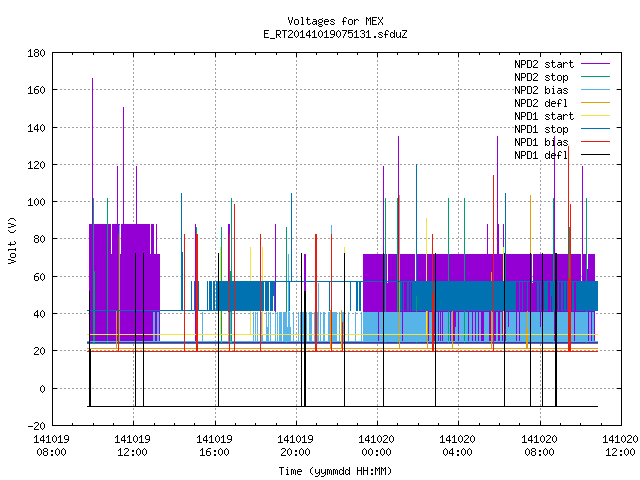The height and width of the screenshot is (480, 640).
Task: Click x-axis label 141019 20:00
Action: pos(296,446)
